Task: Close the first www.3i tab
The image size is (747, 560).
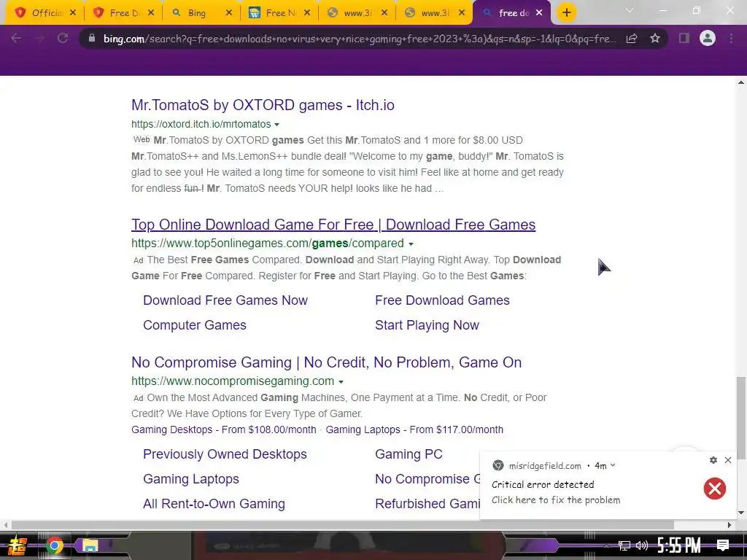Action: point(384,13)
